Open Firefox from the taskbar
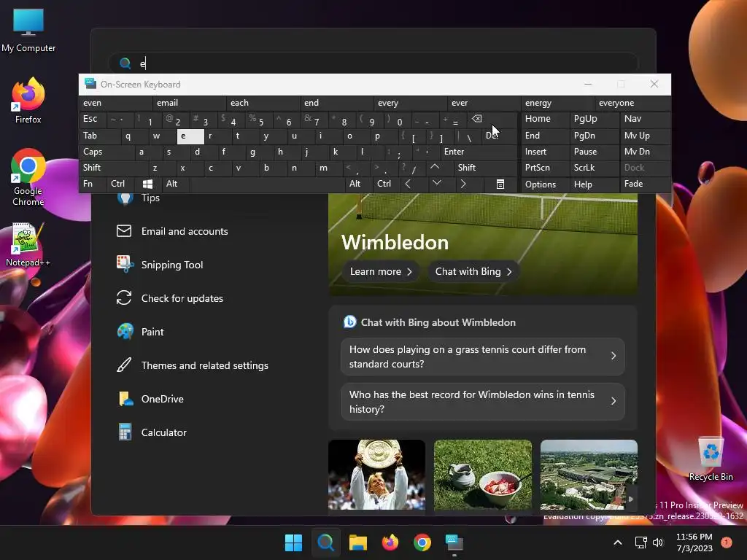 pyautogui.click(x=390, y=542)
